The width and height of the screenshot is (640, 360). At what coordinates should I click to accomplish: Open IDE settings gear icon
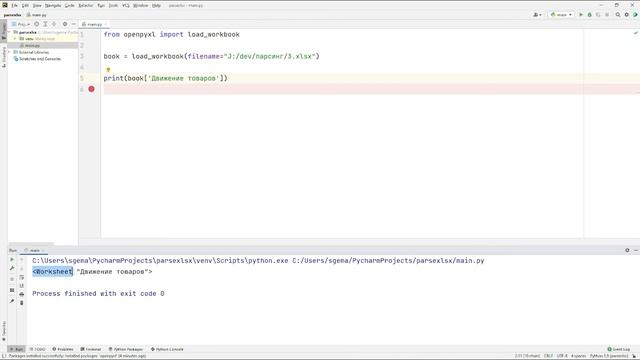(627, 15)
